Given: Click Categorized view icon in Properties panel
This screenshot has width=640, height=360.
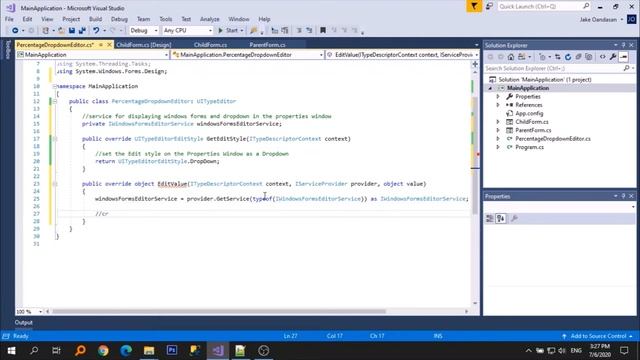Looking at the screenshot, I should point(490,219).
